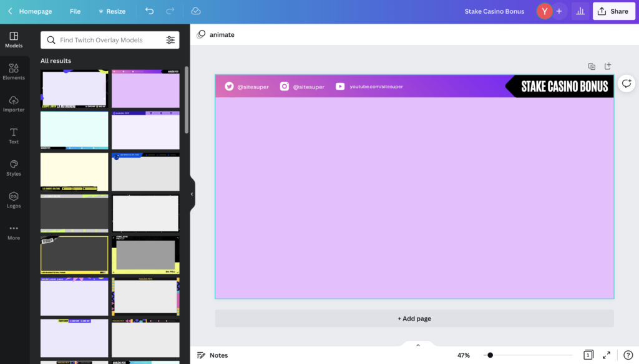Select the dark gray yellow-bordered template
This screenshot has height=364, width=639.
(x=74, y=255)
